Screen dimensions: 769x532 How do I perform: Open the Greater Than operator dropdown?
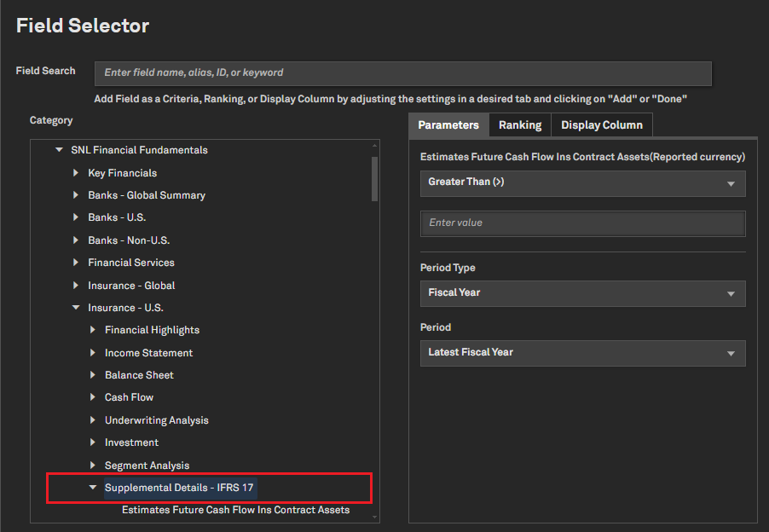tap(582, 182)
